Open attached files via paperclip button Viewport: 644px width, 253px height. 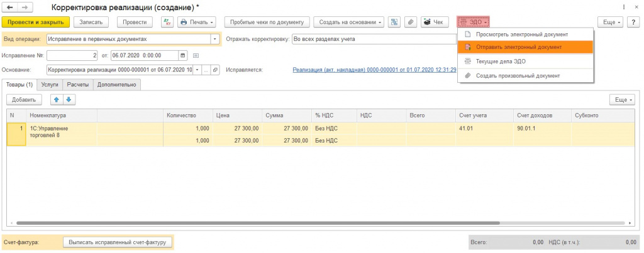tap(410, 22)
